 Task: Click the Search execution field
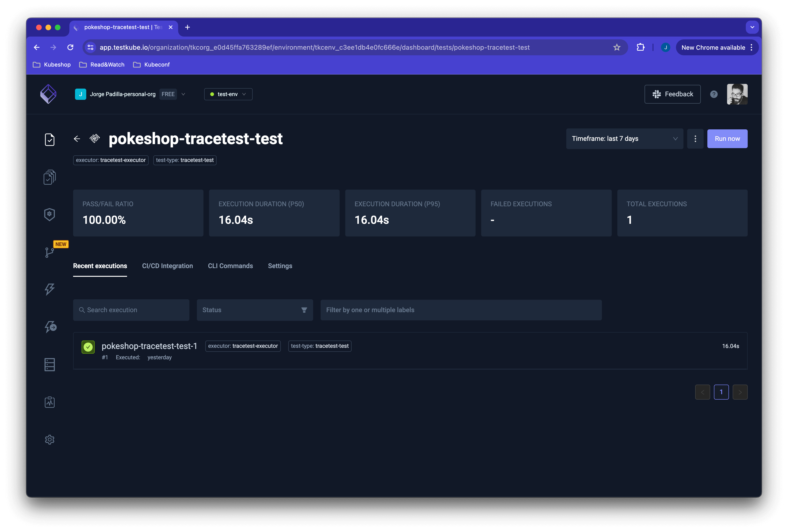pyautogui.click(x=131, y=310)
